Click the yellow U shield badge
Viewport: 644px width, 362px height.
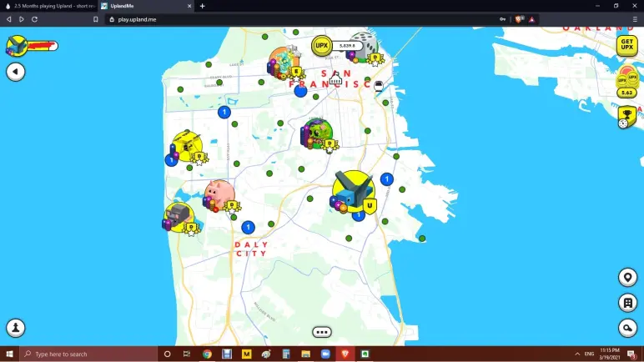click(x=370, y=206)
